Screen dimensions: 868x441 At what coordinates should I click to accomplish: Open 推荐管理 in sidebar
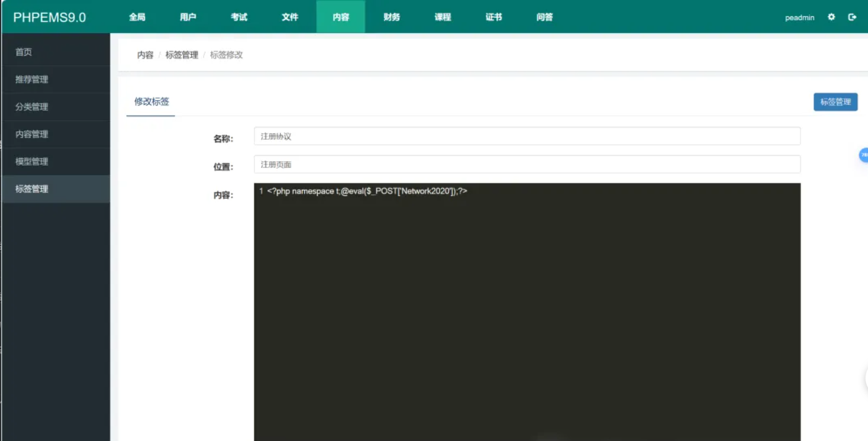[x=56, y=79]
